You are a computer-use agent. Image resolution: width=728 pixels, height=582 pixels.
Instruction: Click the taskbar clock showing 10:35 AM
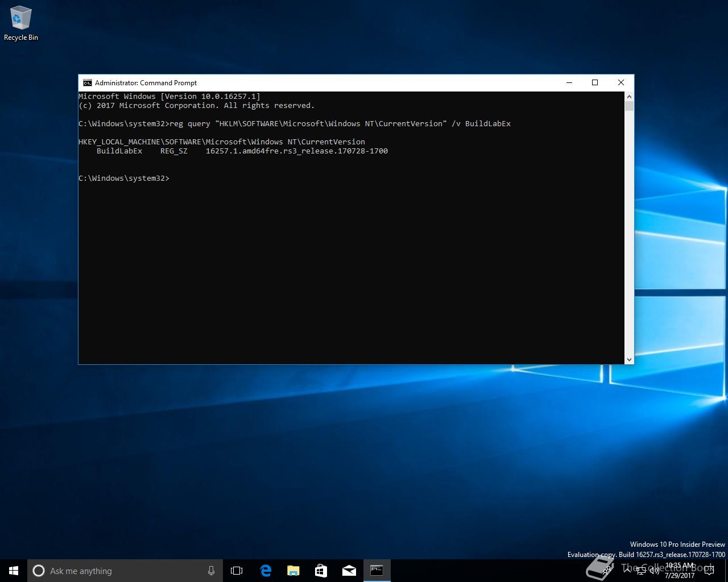click(x=680, y=571)
